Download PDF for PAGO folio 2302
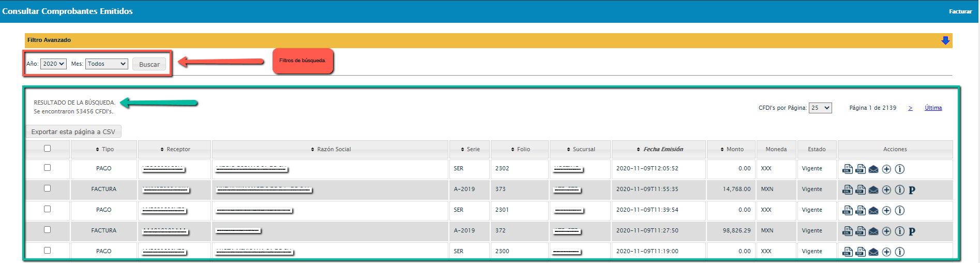The height and width of the screenshot is (263, 980). pos(861,169)
